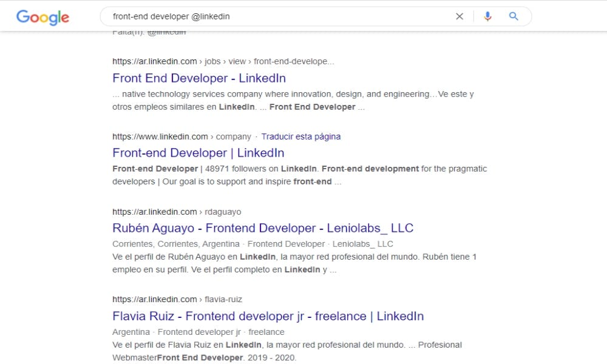
Task: Click the magnifying glass search icon
Action: tap(514, 16)
